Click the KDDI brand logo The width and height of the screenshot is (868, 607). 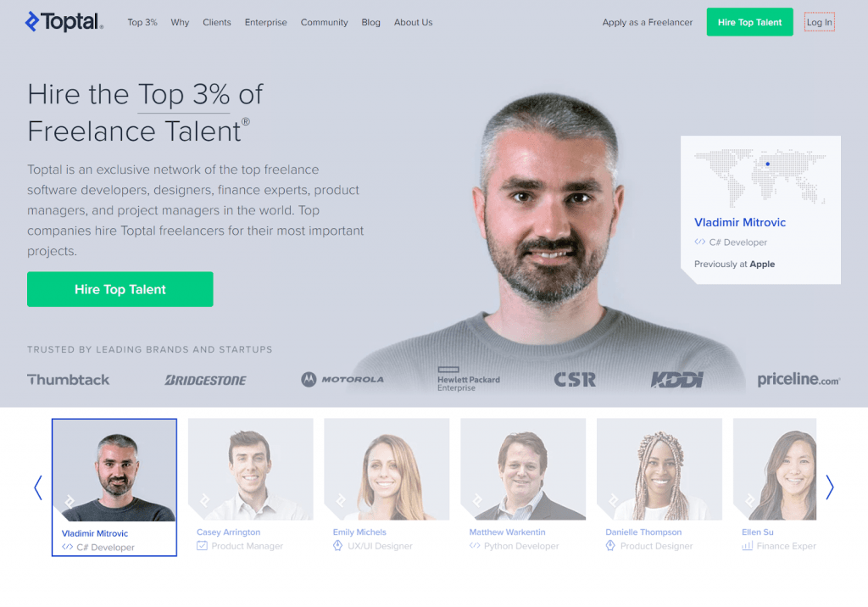[676, 380]
